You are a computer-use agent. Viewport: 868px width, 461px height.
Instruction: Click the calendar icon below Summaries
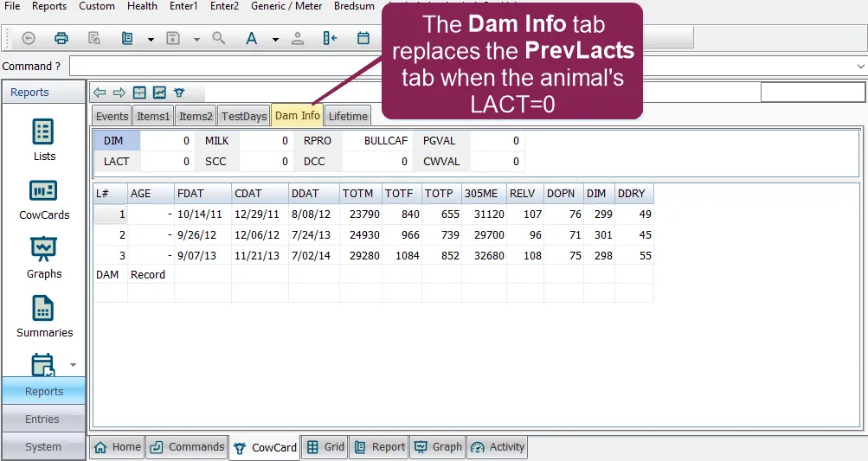pyautogui.click(x=42, y=365)
